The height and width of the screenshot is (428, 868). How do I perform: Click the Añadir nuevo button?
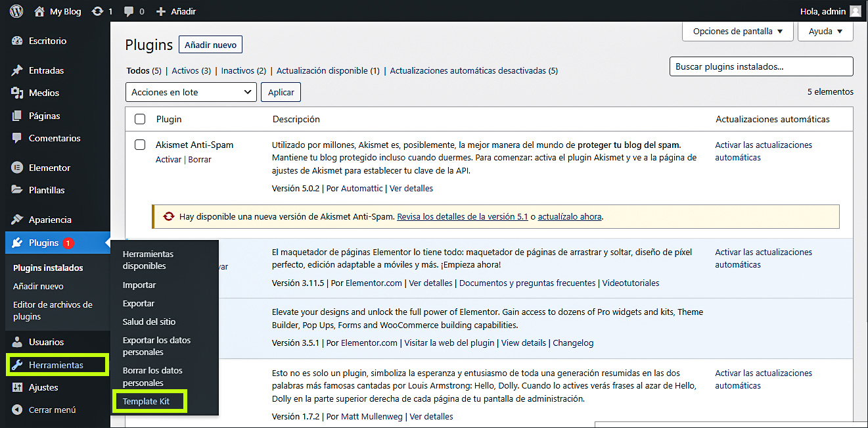click(x=210, y=45)
